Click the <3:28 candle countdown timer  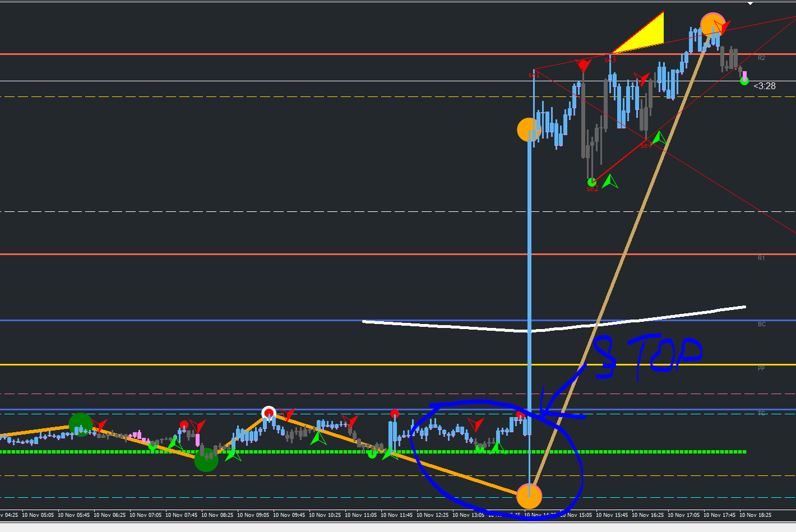coord(765,86)
